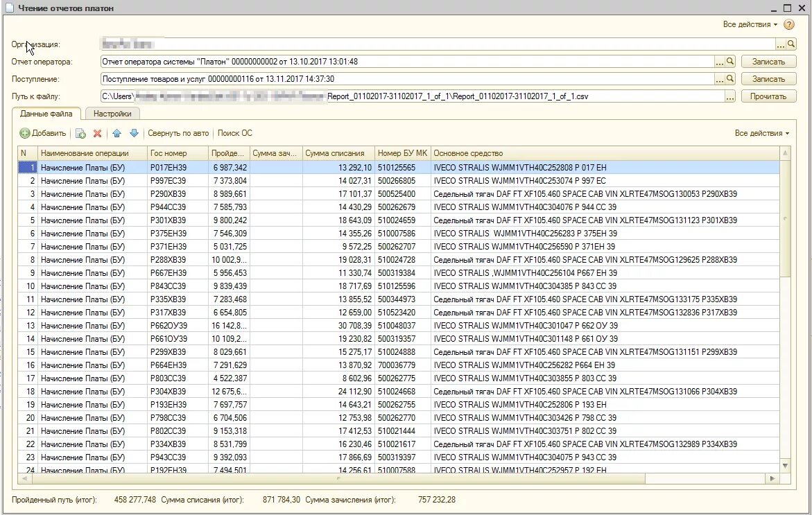Move row down with blue arrow
Viewport: 812px width, 515px height.
134,133
